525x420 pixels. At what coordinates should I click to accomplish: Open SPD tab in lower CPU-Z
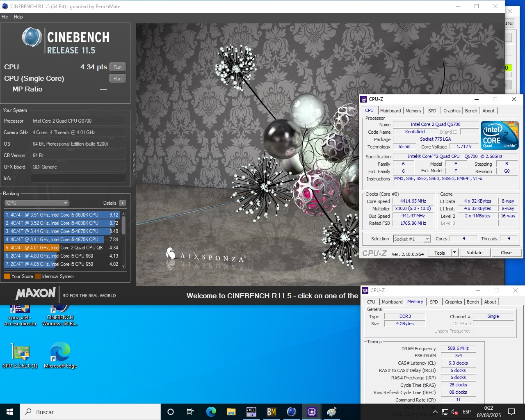tap(434, 302)
